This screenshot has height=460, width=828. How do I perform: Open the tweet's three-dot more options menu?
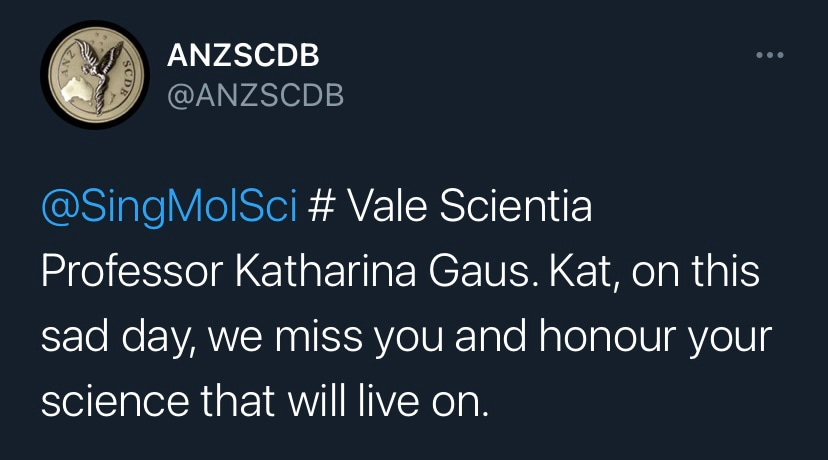(770, 56)
